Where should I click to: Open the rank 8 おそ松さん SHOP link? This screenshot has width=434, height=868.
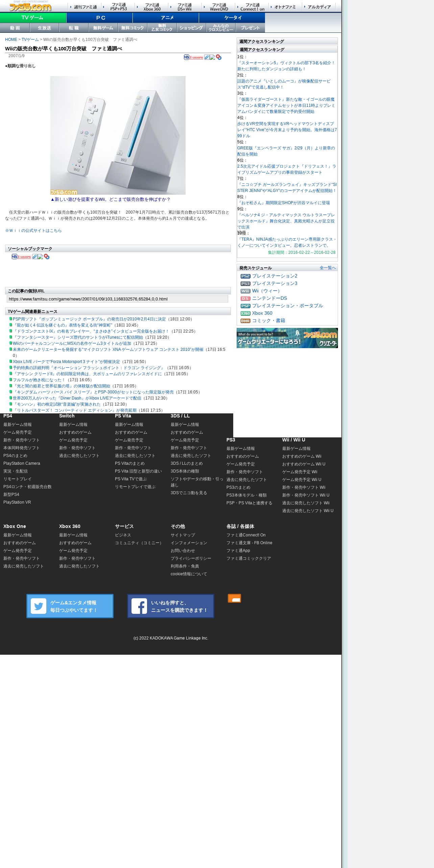pyautogui.click(x=284, y=203)
